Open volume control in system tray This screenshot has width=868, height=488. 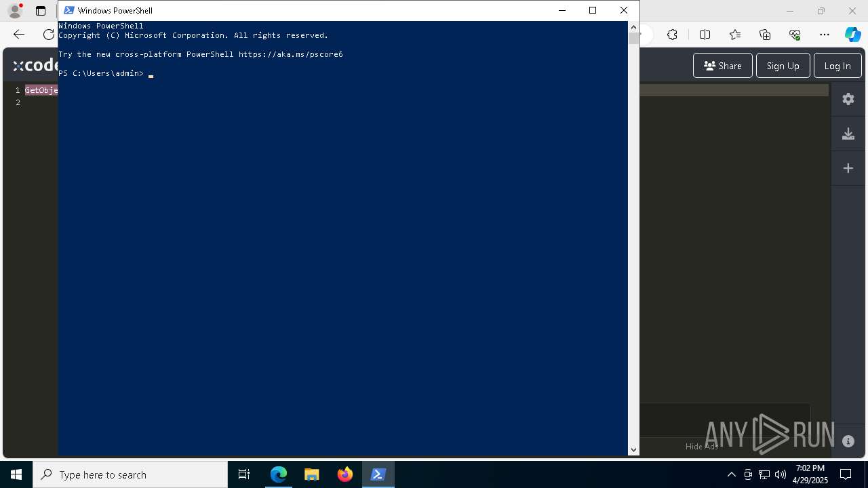coord(781,474)
